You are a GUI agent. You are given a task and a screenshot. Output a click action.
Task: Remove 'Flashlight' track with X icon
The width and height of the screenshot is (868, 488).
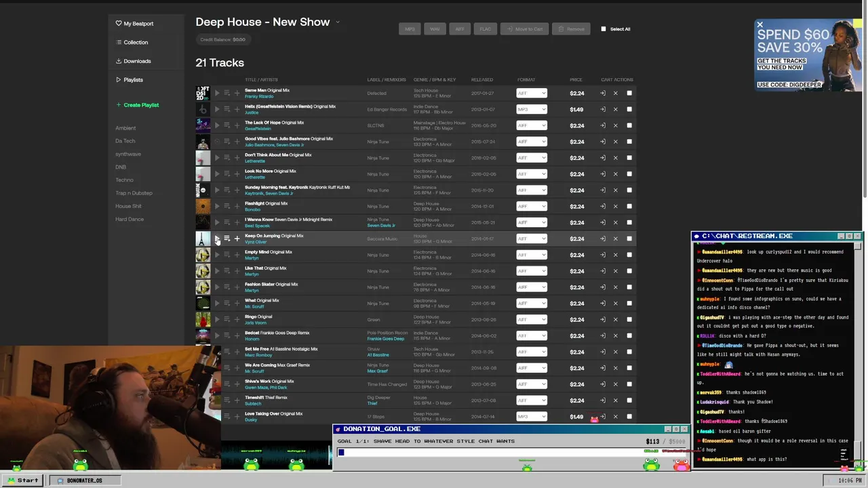(616, 206)
